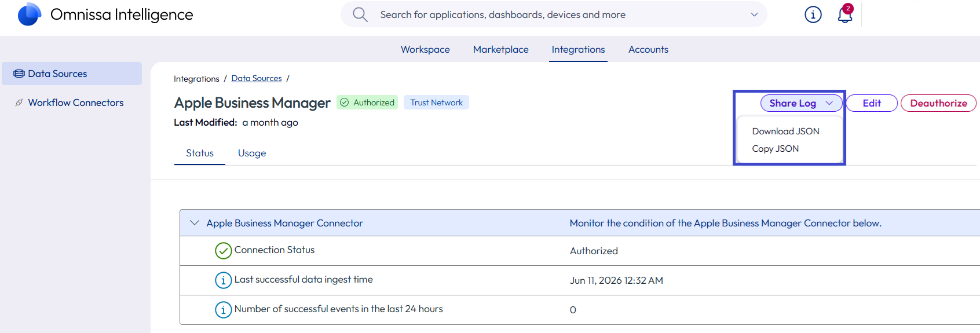Select Data Sources in the sidebar
This screenshot has height=333, width=980.
[72, 74]
